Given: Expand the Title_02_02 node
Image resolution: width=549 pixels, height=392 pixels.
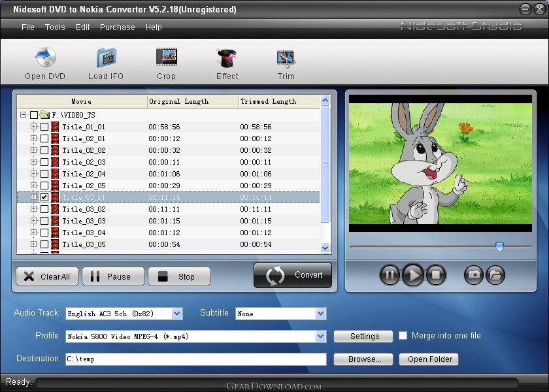Looking at the screenshot, I should pos(33,150).
